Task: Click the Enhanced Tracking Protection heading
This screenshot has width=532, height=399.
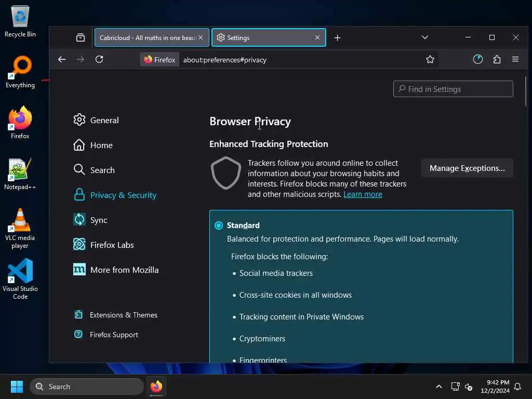Action: (269, 144)
